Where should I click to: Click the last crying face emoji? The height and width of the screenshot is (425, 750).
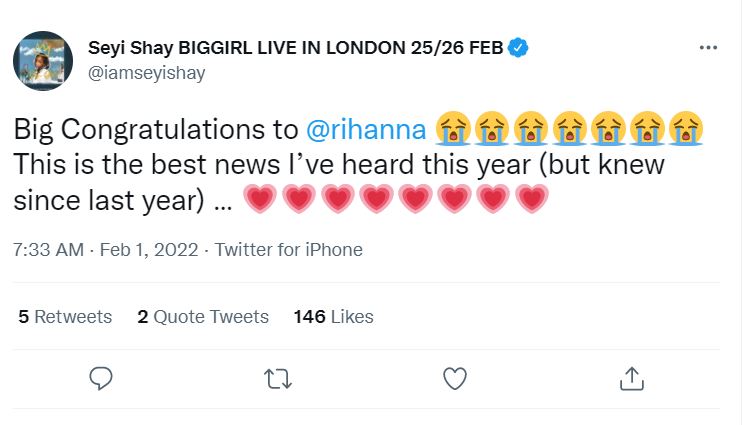point(687,129)
